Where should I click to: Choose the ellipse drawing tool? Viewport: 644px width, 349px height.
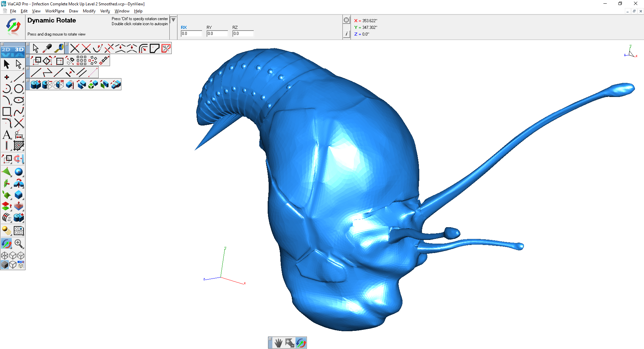pyautogui.click(x=19, y=100)
